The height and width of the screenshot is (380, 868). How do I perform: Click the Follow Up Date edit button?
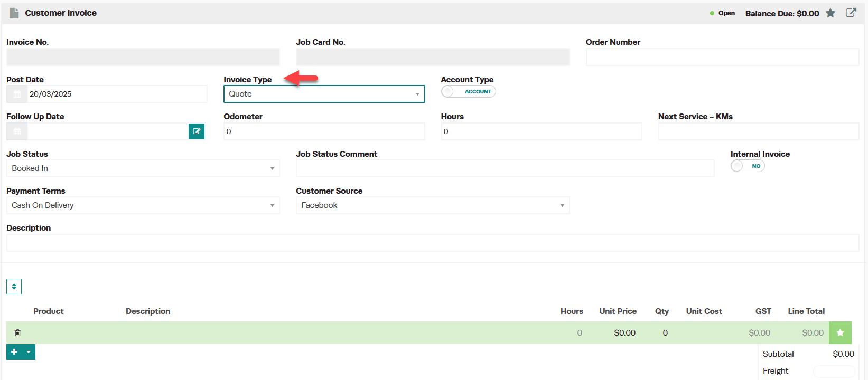(197, 131)
